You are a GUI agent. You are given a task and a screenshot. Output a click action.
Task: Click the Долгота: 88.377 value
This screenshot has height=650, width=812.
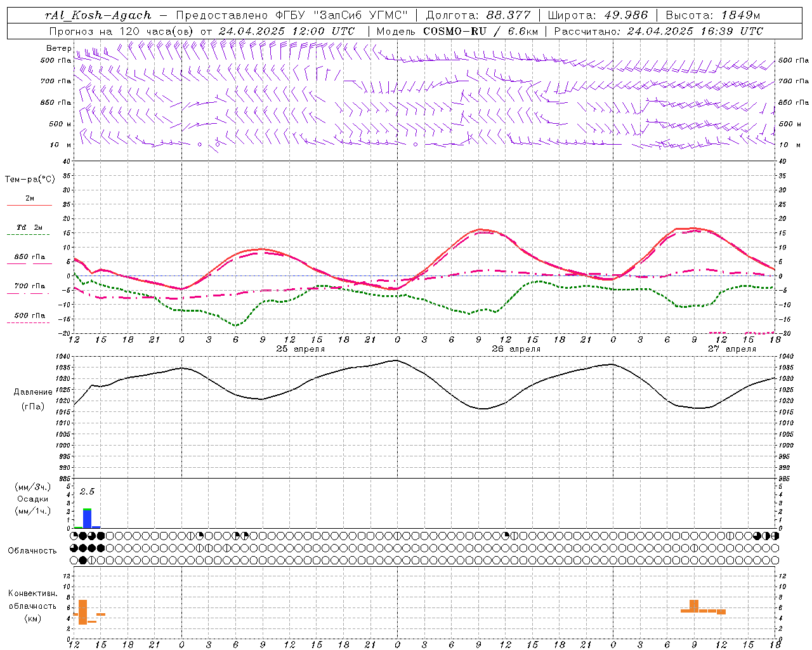[478, 15]
